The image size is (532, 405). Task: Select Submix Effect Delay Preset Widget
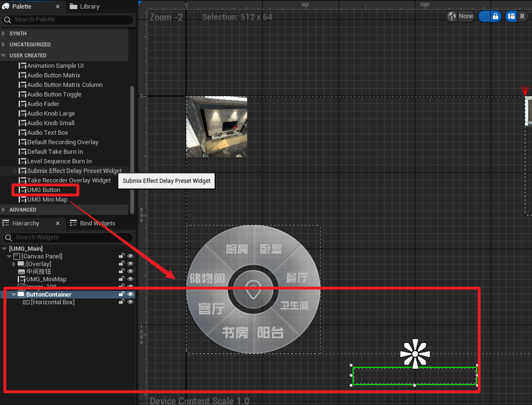pyautogui.click(x=74, y=171)
